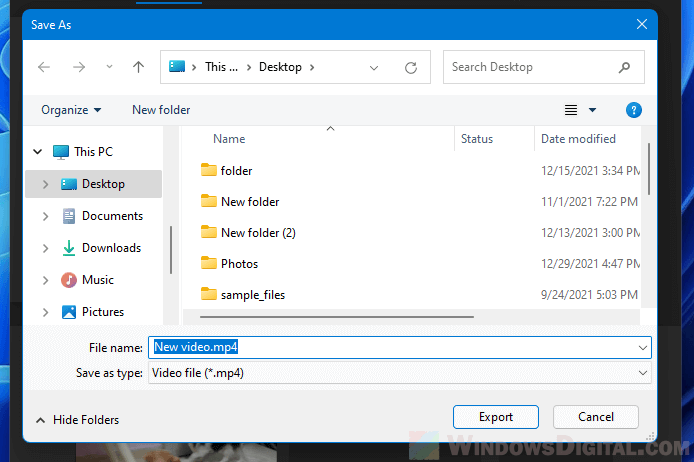Viewport: 694px width, 462px height.
Task: Expand chevron after Desktop breadcrumb
Action: point(312,67)
